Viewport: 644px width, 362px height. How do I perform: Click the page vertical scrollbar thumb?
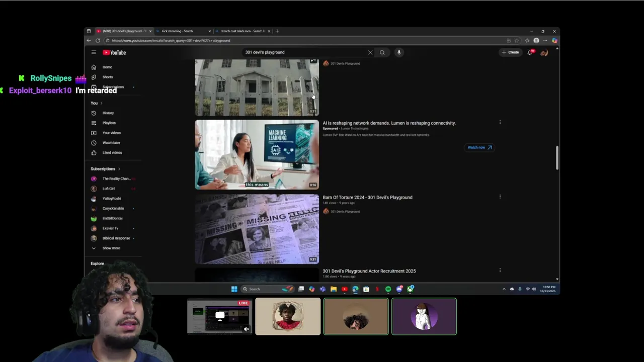[x=557, y=158]
